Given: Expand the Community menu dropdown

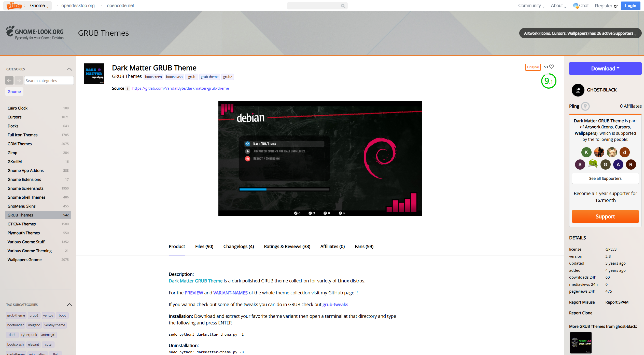Looking at the screenshot, I should [531, 6].
